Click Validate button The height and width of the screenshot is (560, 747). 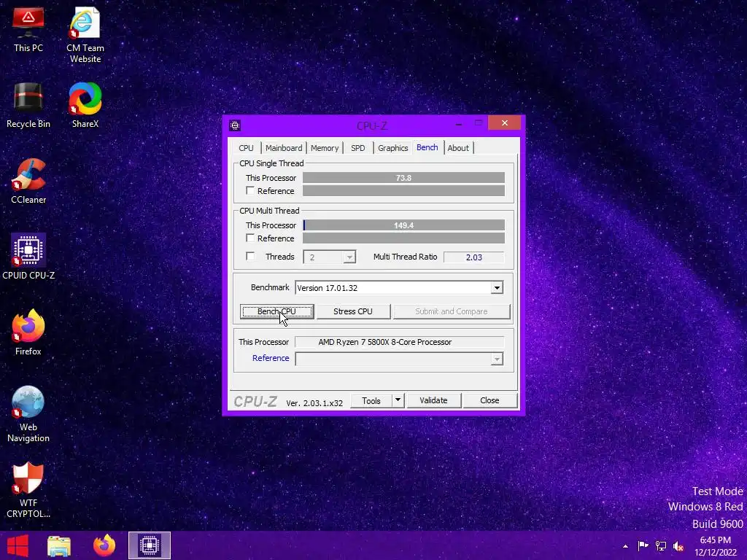point(433,400)
